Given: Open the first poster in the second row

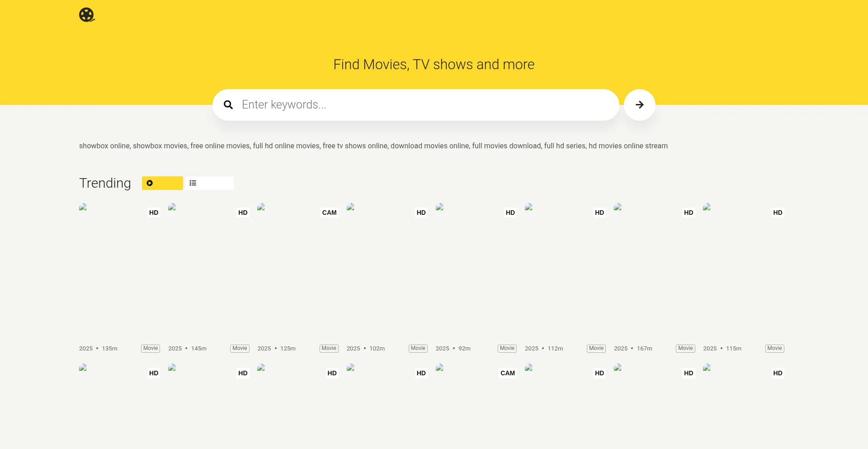Looking at the screenshot, I should tap(119, 407).
